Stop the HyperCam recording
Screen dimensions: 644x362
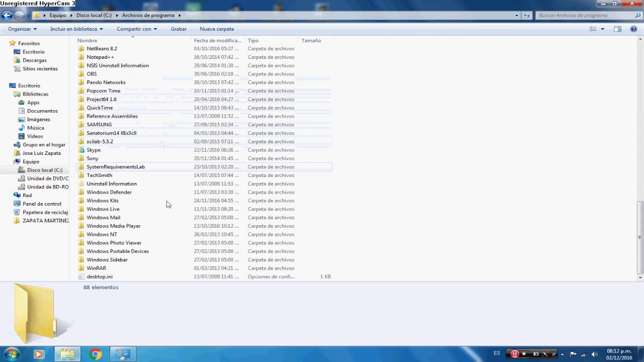pos(524,354)
